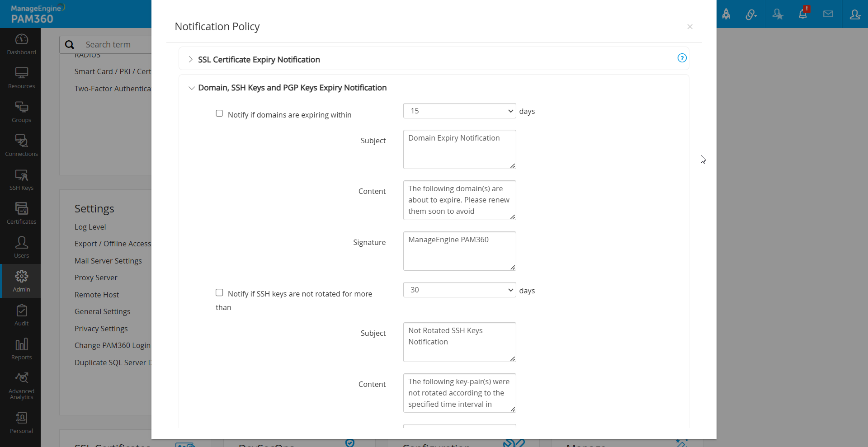Edit the Domain Expiry Notification subject field
Image resolution: width=868 pixels, height=447 pixels.
coord(459,149)
